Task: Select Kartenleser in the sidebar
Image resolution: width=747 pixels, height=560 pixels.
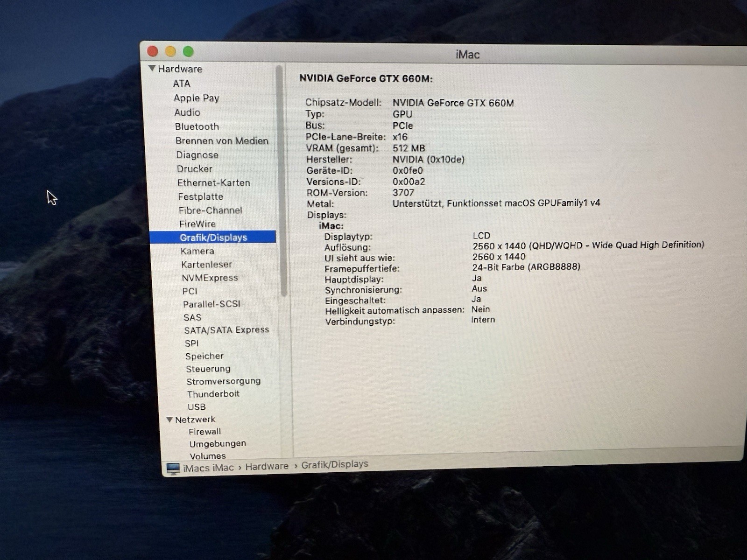Action: point(206,265)
